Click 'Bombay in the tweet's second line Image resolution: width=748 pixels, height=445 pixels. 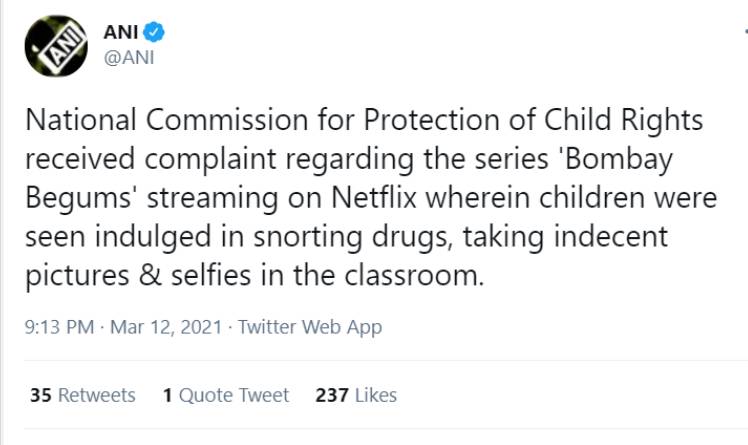616,159
